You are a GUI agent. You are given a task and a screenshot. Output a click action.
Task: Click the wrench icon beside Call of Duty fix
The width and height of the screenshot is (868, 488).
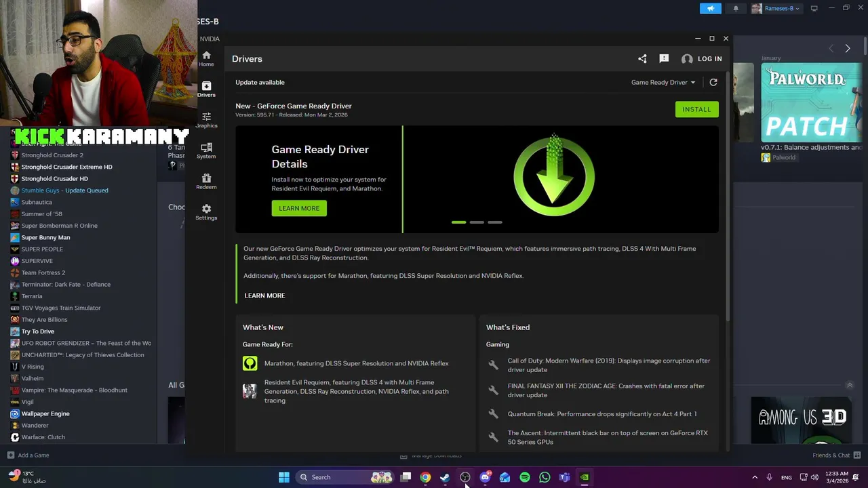494,365
